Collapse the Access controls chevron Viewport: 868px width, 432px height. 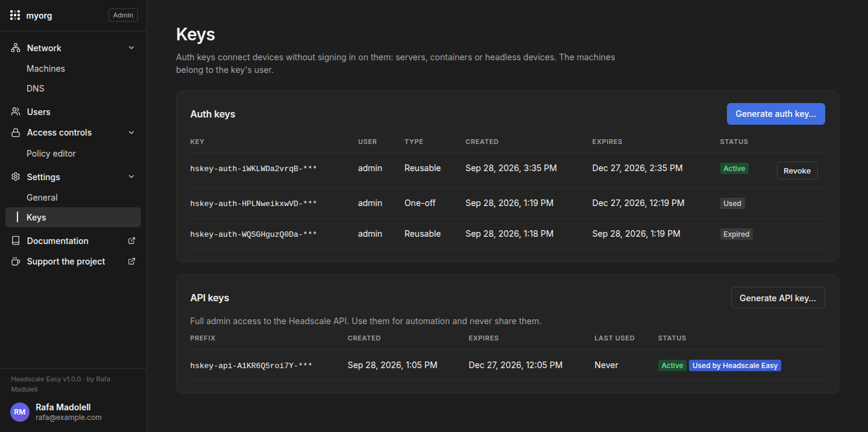click(x=131, y=133)
